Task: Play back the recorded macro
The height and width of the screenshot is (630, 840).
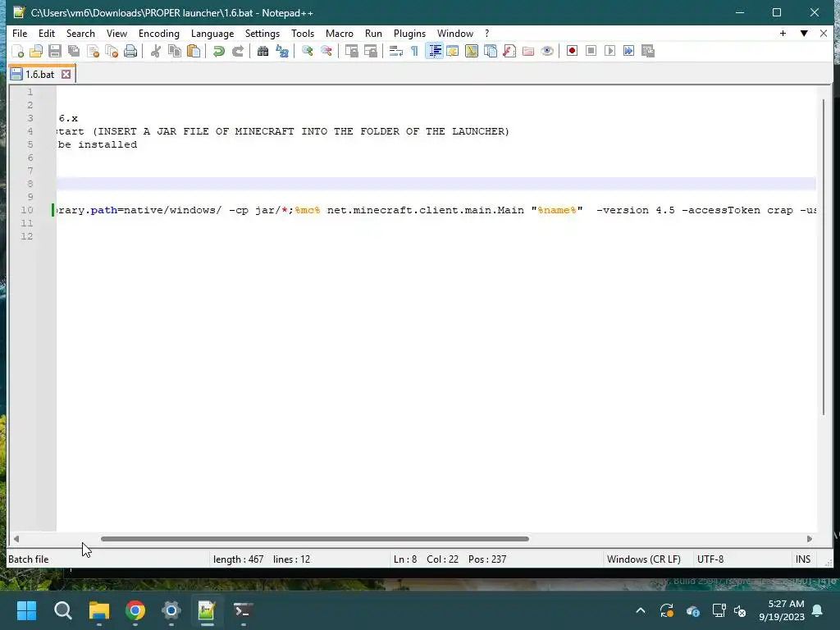Action: pos(609,51)
